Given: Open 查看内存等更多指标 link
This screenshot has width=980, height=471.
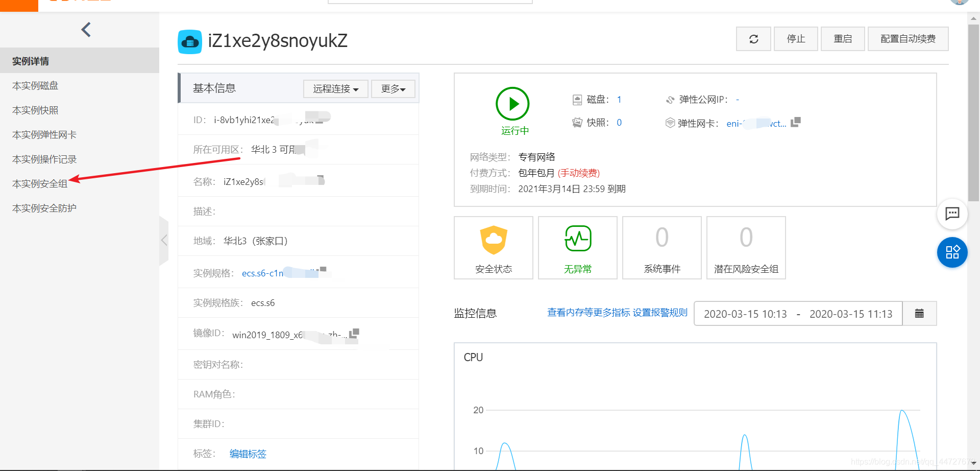Looking at the screenshot, I should click(x=589, y=313).
